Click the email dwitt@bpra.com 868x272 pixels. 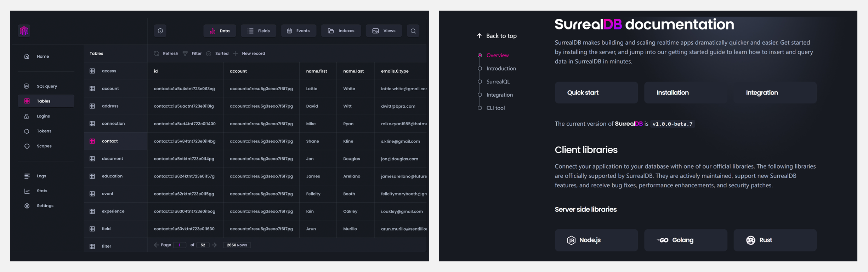pyautogui.click(x=398, y=106)
